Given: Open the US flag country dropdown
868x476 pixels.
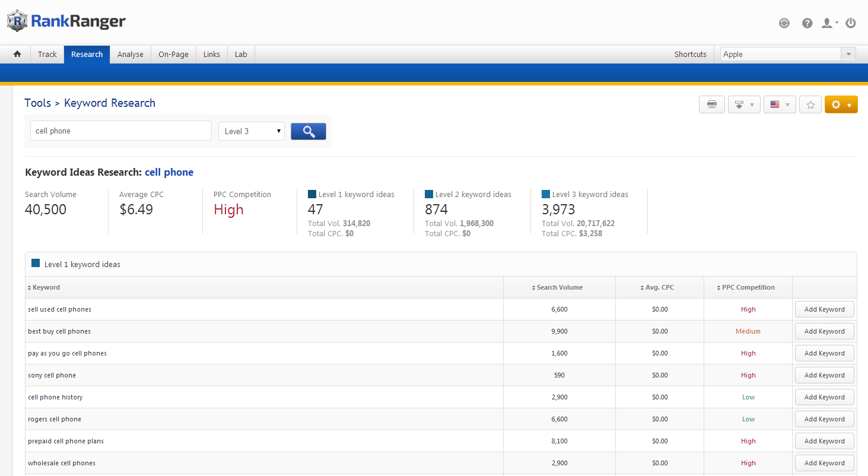Looking at the screenshot, I should (x=780, y=104).
